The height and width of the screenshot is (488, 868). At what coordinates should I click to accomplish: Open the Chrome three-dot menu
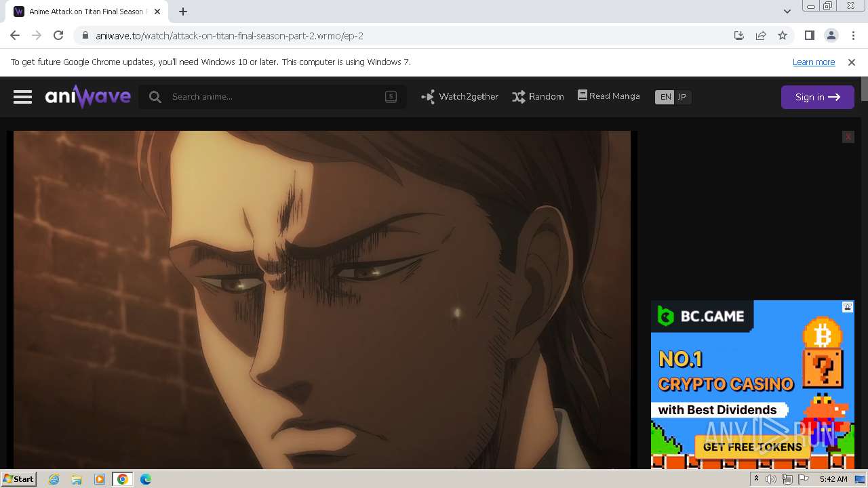pyautogui.click(x=852, y=35)
